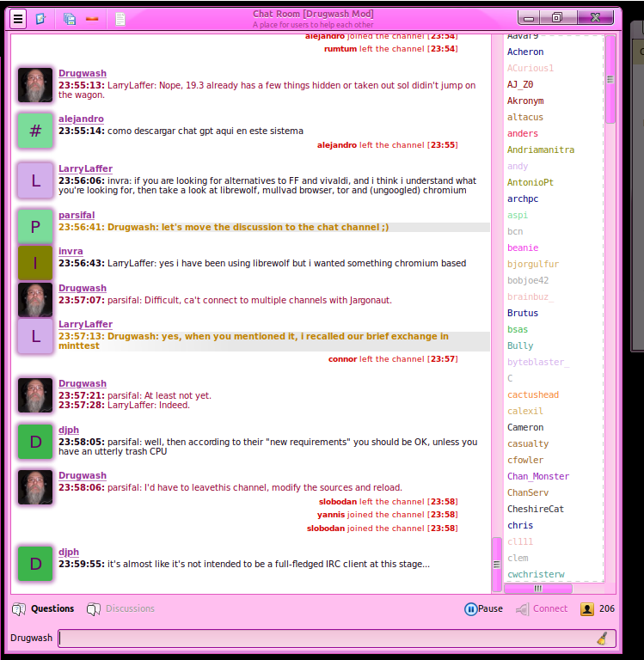Select cwchristerw in the user list

click(536, 575)
